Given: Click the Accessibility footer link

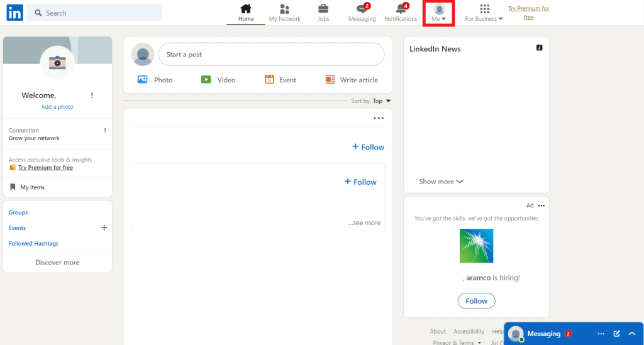Looking at the screenshot, I should [469, 331].
